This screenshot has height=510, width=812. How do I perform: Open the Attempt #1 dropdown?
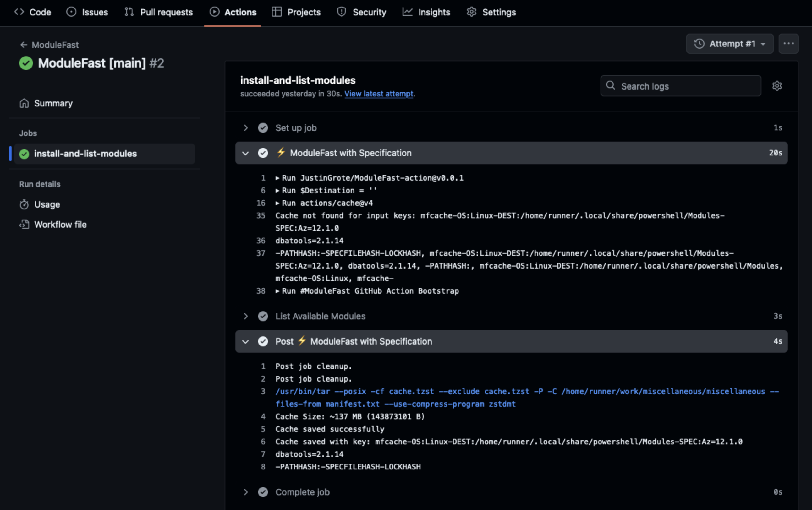[x=730, y=44]
